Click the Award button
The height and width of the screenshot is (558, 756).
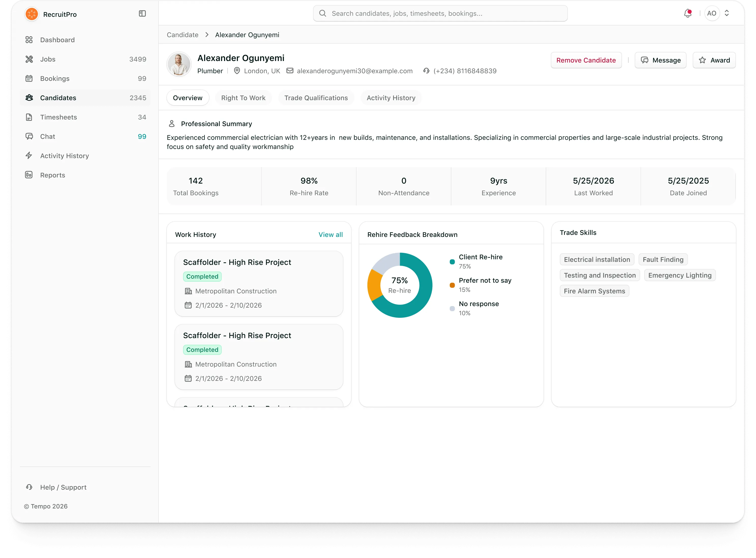click(714, 60)
